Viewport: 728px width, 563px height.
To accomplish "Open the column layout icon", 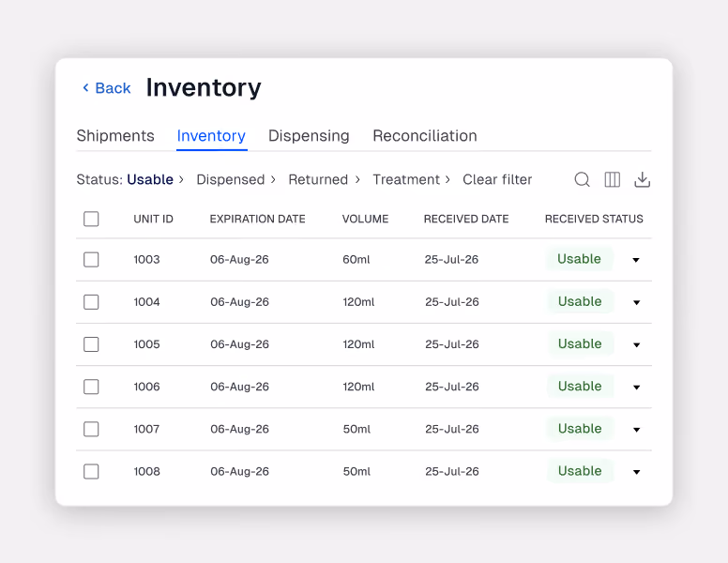I will 613,179.
